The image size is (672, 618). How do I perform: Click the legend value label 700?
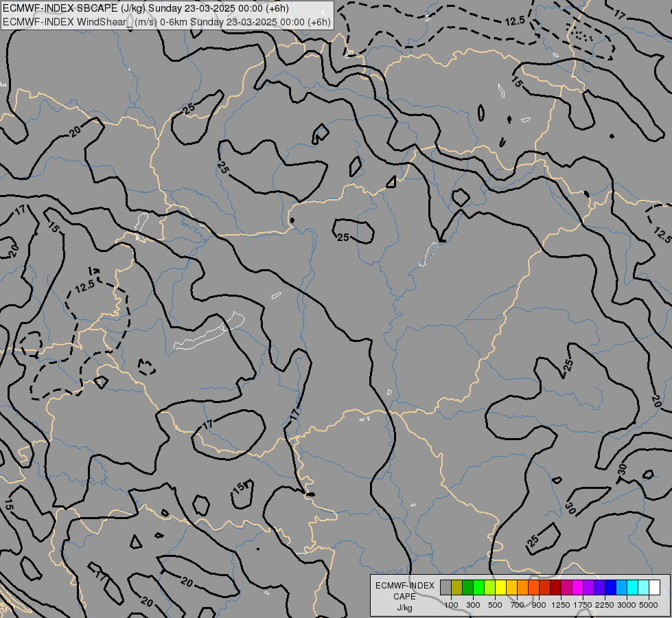[x=517, y=605]
